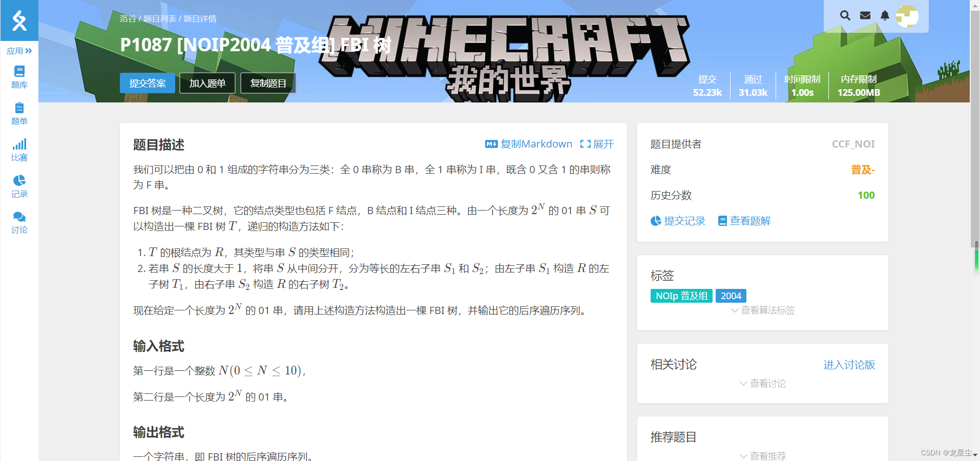Click the 输入格式 heading
This screenshot has width=980, height=461.
click(x=159, y=346)
